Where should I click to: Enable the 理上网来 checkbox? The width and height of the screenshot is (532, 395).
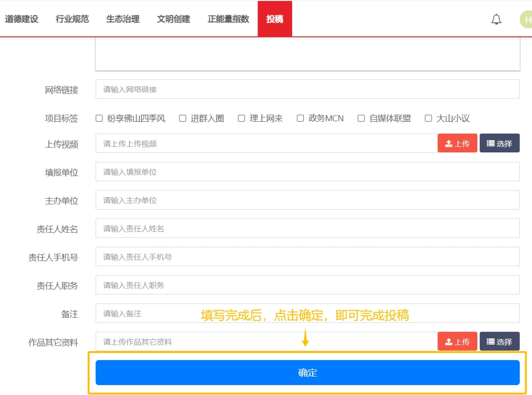click(x=241, y=118)
